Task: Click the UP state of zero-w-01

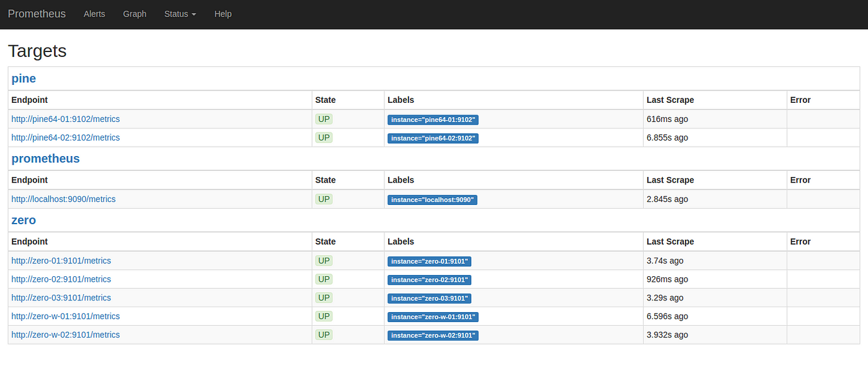Action: [324, 316]
